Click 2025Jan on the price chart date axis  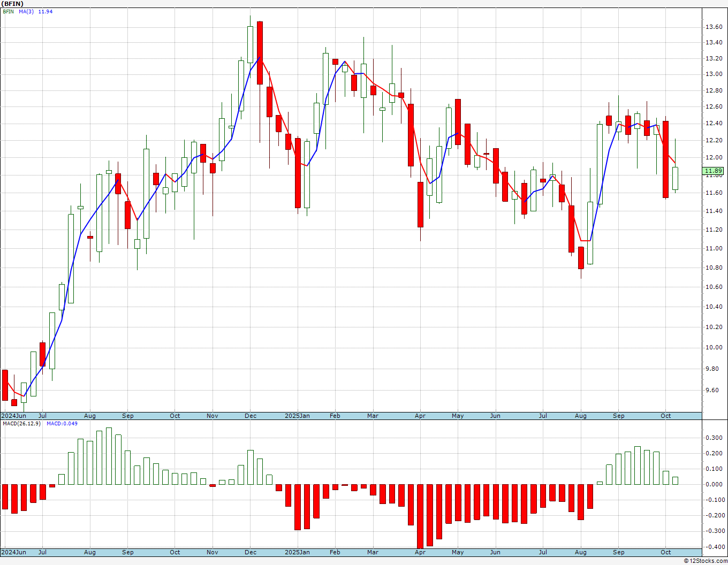[x=297, y=416]
